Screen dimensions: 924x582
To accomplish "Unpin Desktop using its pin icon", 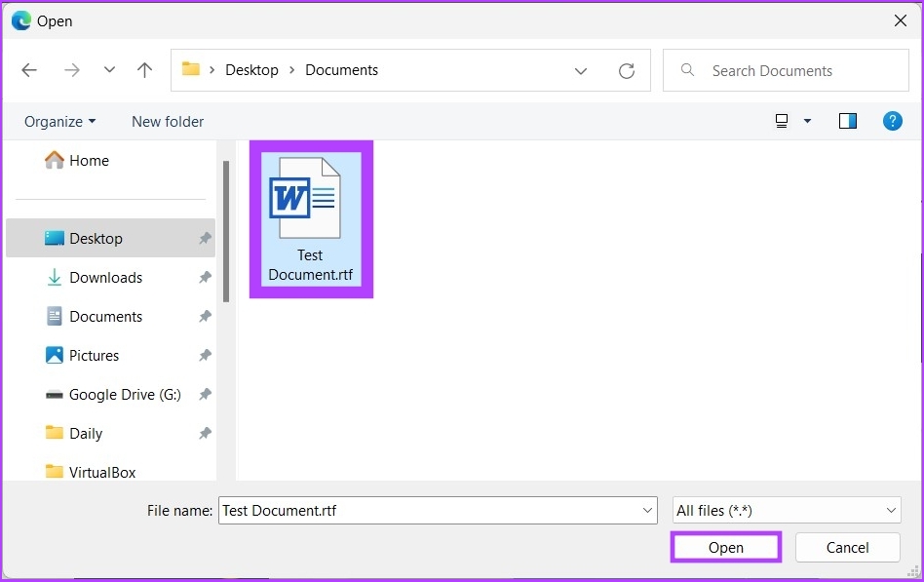I will point(205,239).
